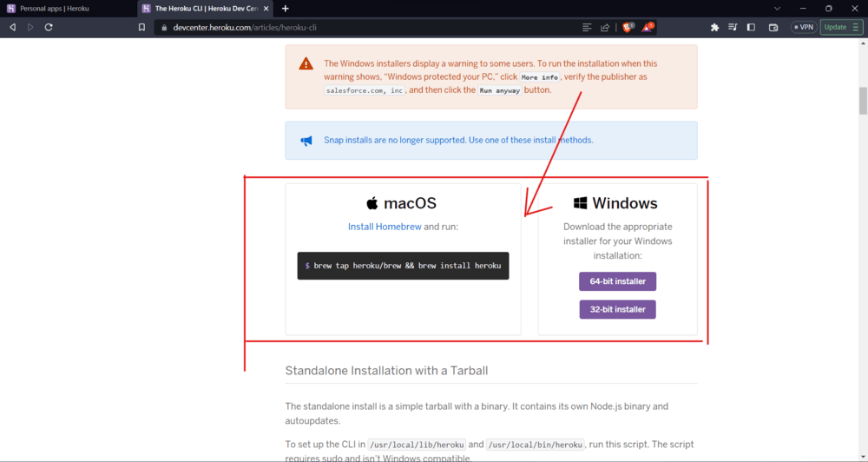The width and height of the screenshot is (868, 462).
Task: Go back to the previous page
Action: coord(13,27)
